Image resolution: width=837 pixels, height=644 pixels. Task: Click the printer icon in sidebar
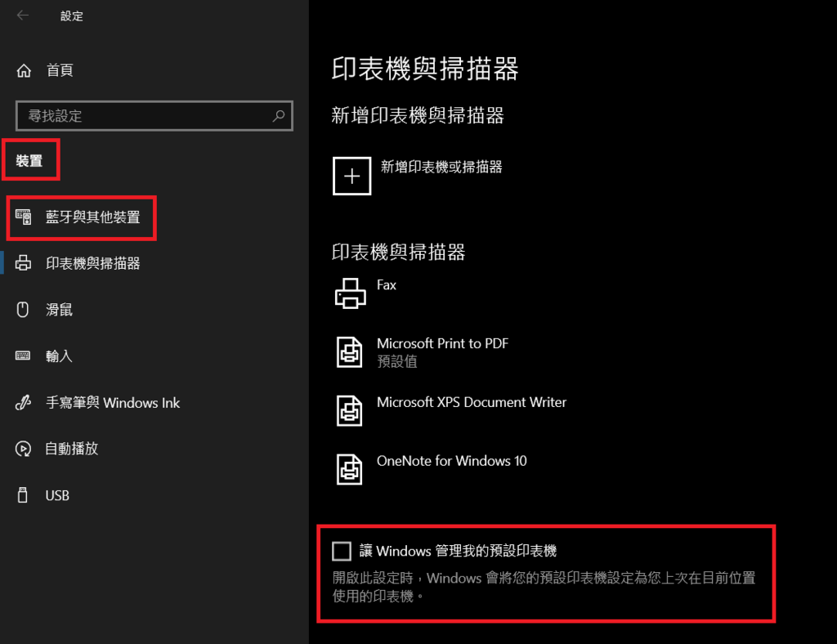23,263
